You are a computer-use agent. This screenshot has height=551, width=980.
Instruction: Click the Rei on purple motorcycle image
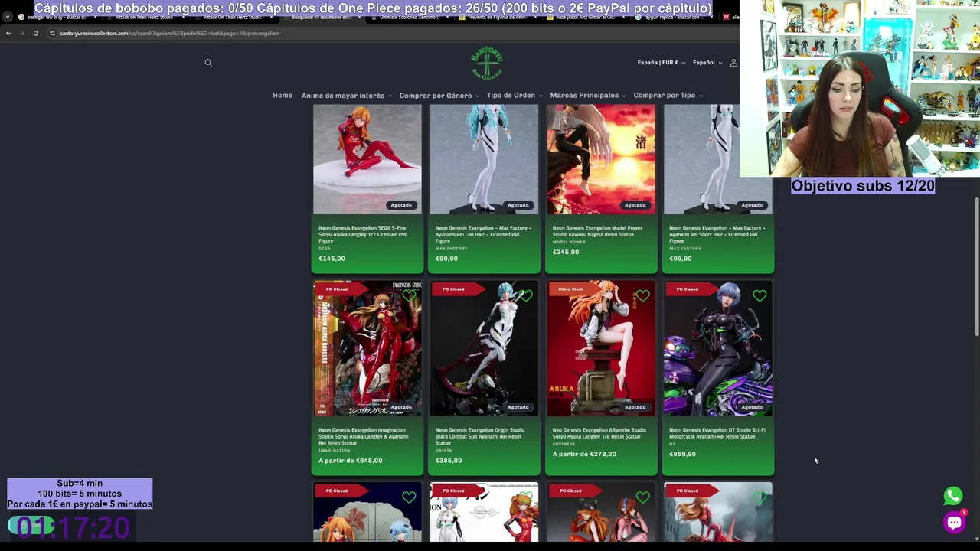718,349
